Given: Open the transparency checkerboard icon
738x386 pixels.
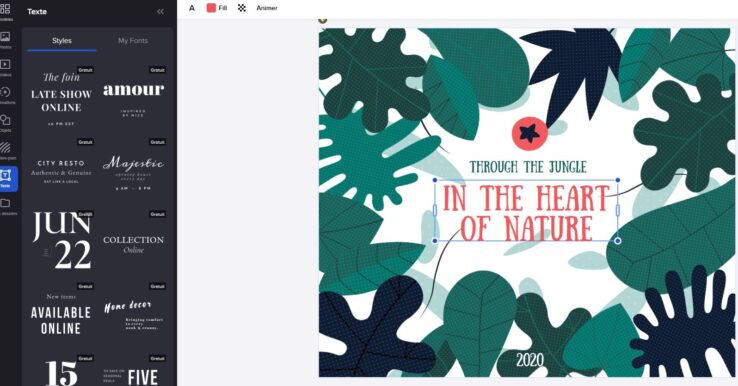Looking at the screenshot, I should pos(242,8).
